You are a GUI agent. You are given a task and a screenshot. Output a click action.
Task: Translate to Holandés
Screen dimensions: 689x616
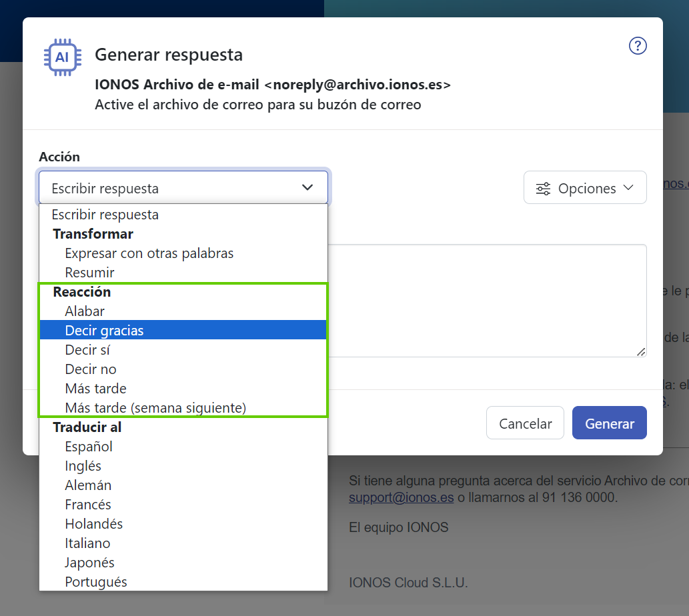[x=183, y=524]
